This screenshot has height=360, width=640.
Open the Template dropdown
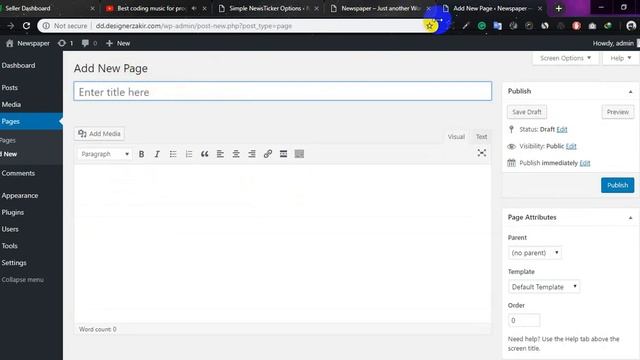coord(544,287)
